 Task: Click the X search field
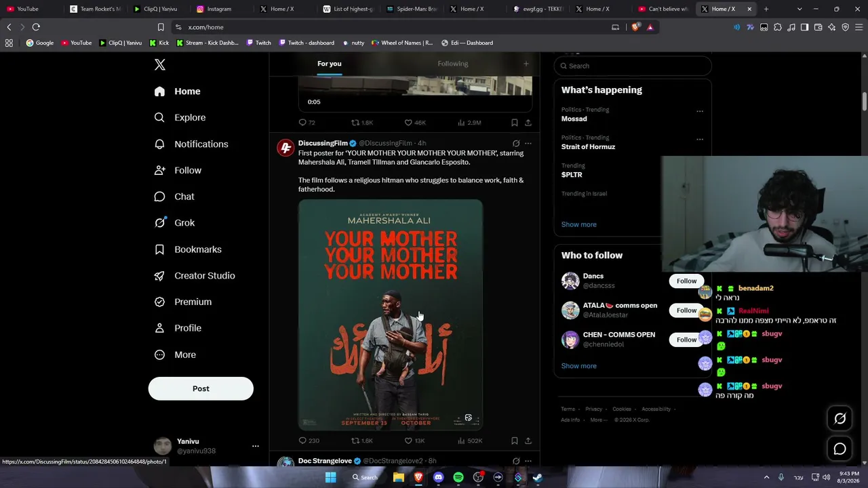633,66
